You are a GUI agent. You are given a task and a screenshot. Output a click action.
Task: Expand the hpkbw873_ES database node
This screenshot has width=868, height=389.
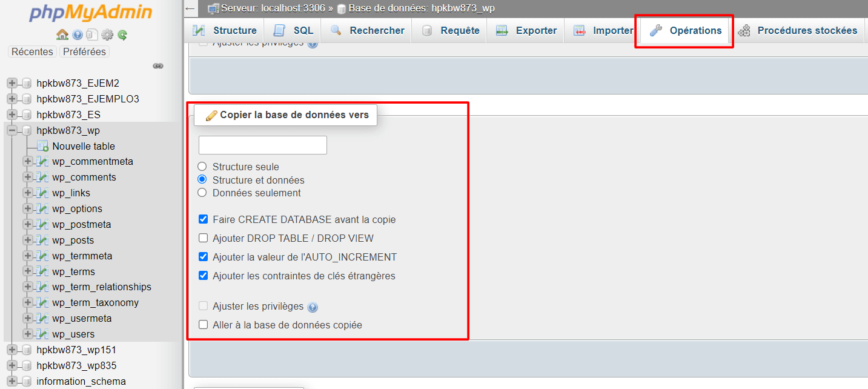pos(12,115)
